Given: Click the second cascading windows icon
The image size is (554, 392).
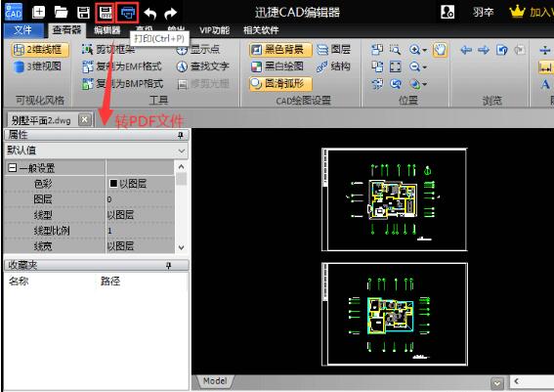Looking at the screenshot, I should (x=377, y=66).
